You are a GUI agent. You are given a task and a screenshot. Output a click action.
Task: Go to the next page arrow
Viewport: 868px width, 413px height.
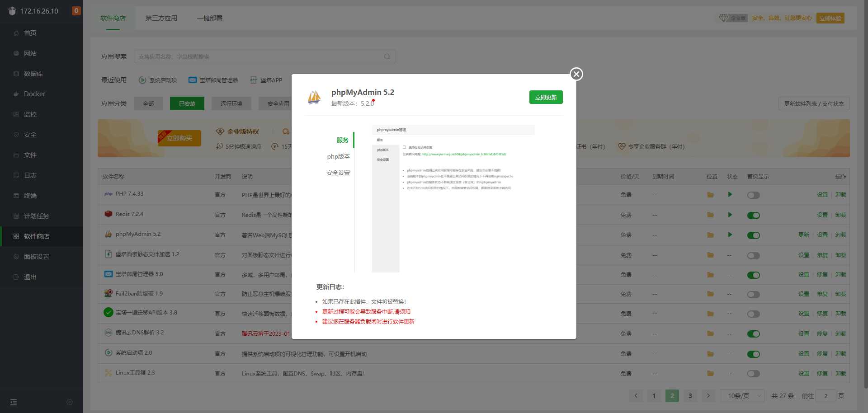(708, 396)
